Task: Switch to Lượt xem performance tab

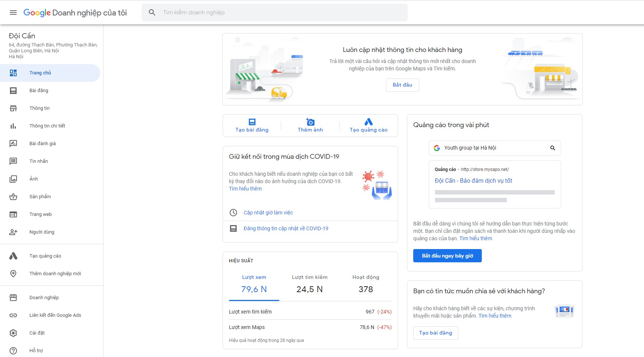Action: point(254,284)
